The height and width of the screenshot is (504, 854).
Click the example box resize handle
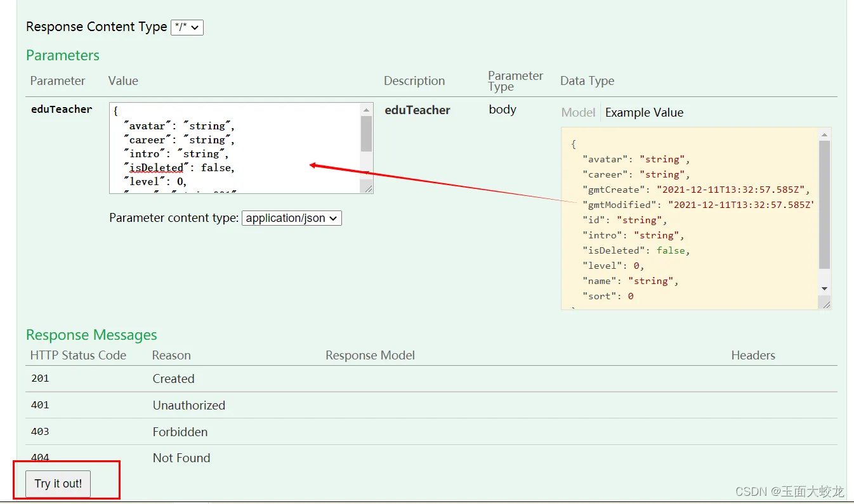pos(825,303)
